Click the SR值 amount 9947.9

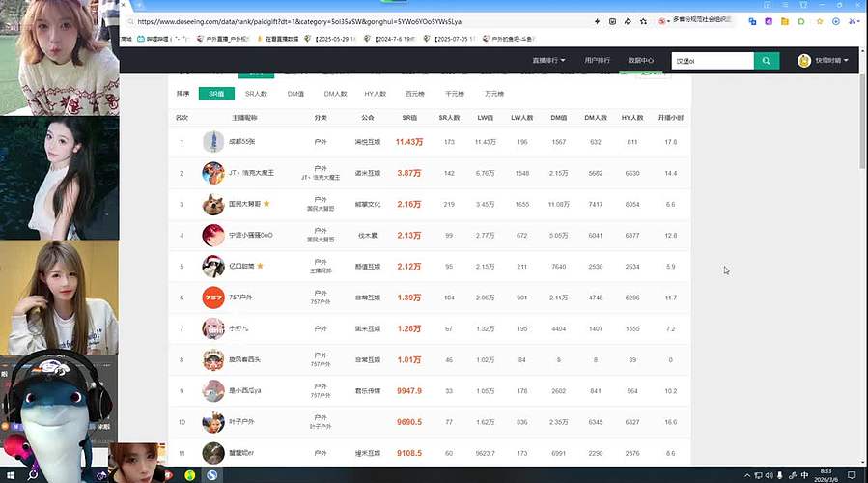point(409,391)
